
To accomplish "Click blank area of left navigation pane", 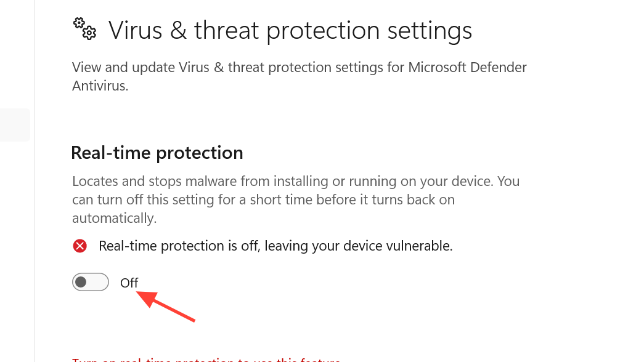I will [x=16, y=246].
